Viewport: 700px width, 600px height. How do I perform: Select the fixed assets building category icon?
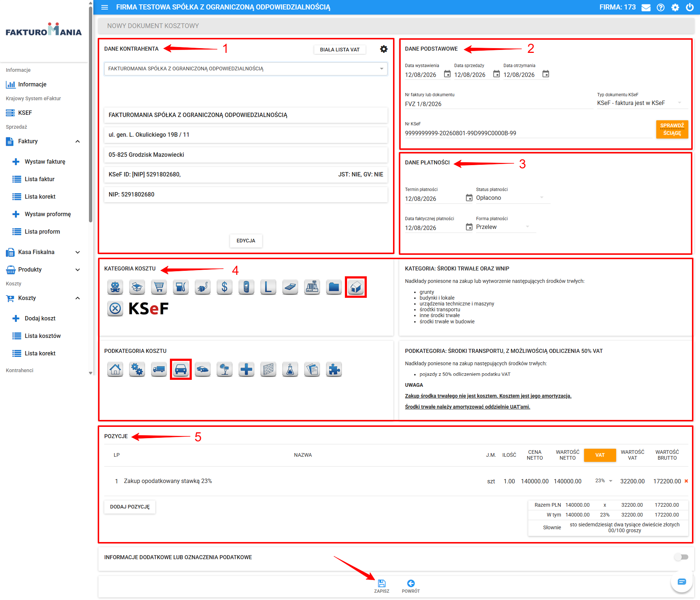pyautogui.click(x=356, y=287)
